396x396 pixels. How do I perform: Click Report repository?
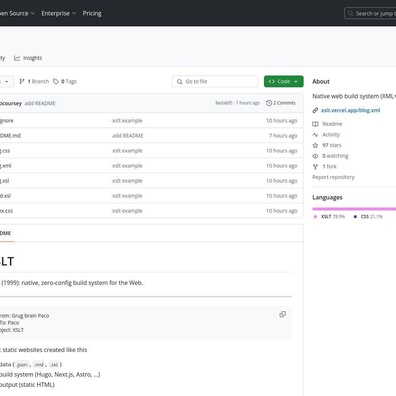(333, 177)
